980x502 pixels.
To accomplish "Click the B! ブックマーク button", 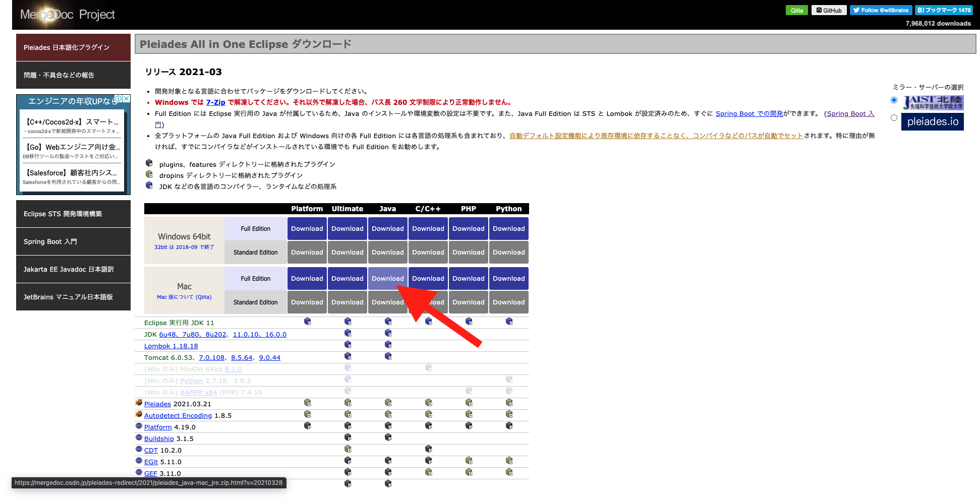I will pos(944,10).
